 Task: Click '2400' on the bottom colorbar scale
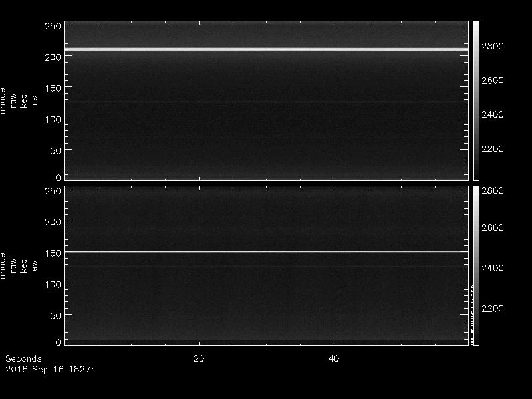click(x=493, y=268)
